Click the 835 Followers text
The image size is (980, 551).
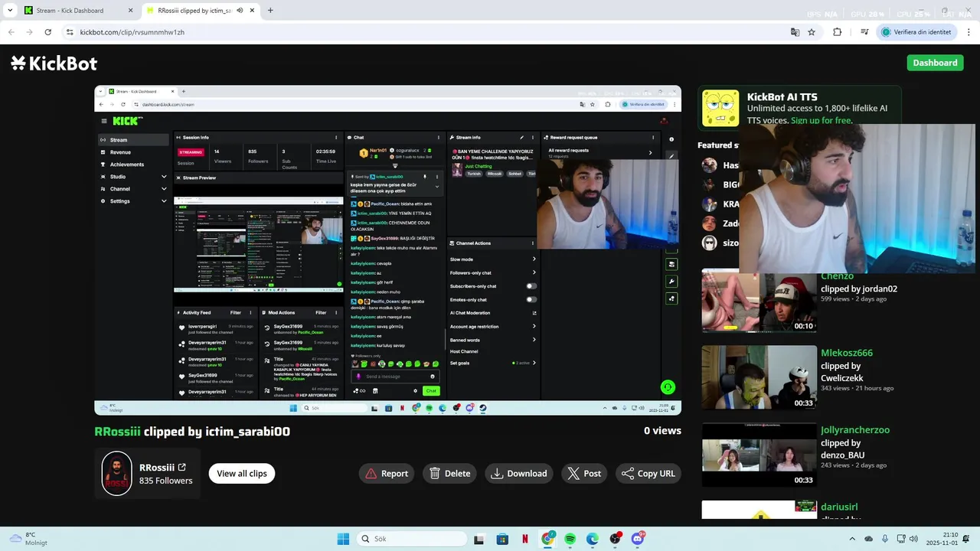click(x=165, y=481)
